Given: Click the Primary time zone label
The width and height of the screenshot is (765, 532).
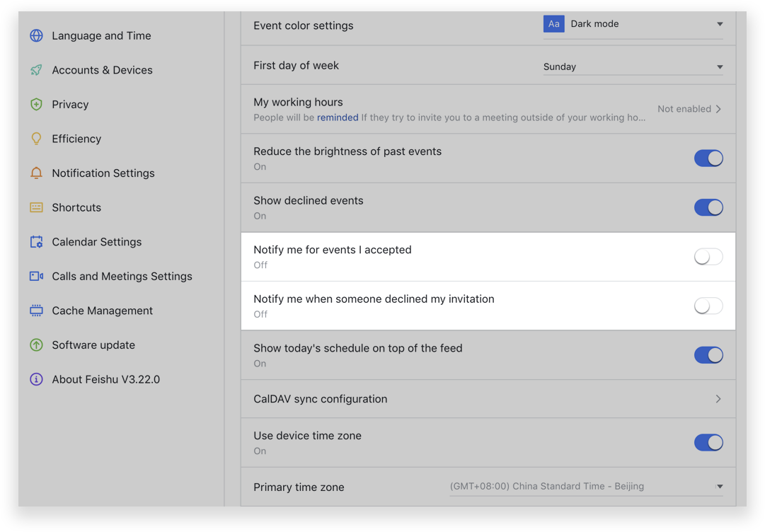Looking at the screenshot, I should [x=299, y=487].
